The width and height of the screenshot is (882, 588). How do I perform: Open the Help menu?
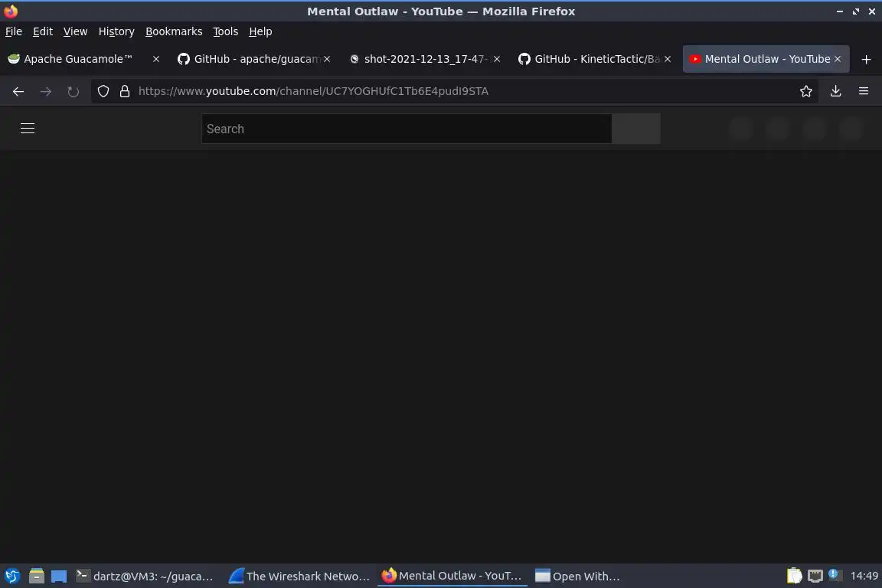[x=260, y=31]
